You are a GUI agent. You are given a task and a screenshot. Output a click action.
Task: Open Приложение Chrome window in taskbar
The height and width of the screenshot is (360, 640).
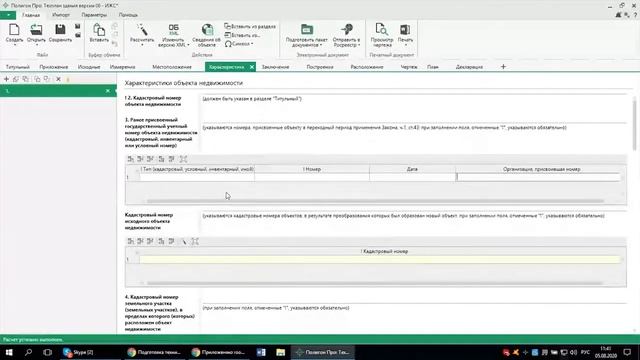pos(218,352)
